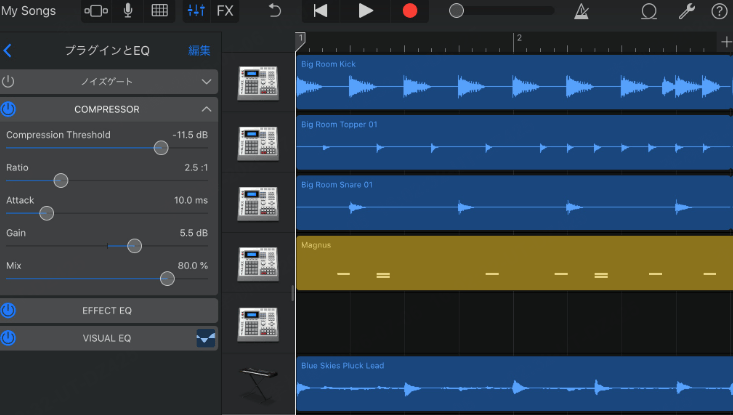Click the -11.5 dB threshold value

190,135
